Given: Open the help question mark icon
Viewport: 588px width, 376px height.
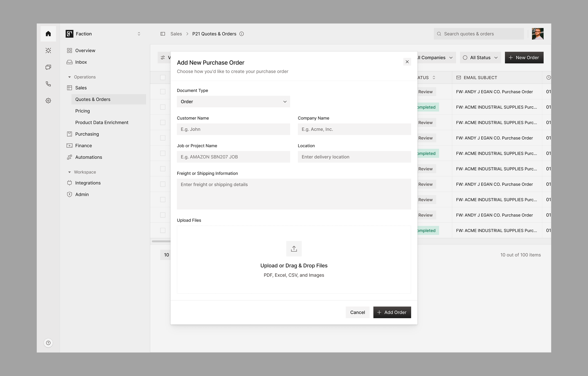Looking at the screenshot, I should click(x=48, y=343).
